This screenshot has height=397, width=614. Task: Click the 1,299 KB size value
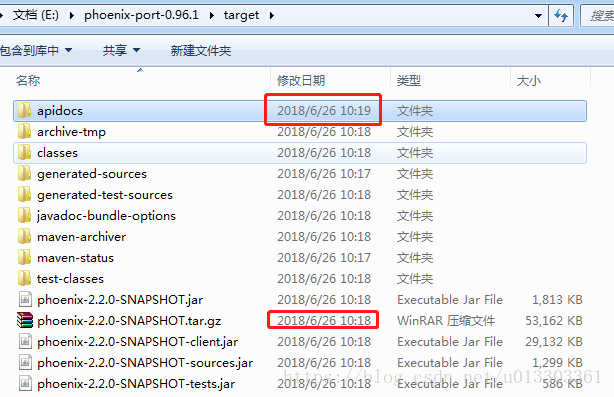coord(557,363)
